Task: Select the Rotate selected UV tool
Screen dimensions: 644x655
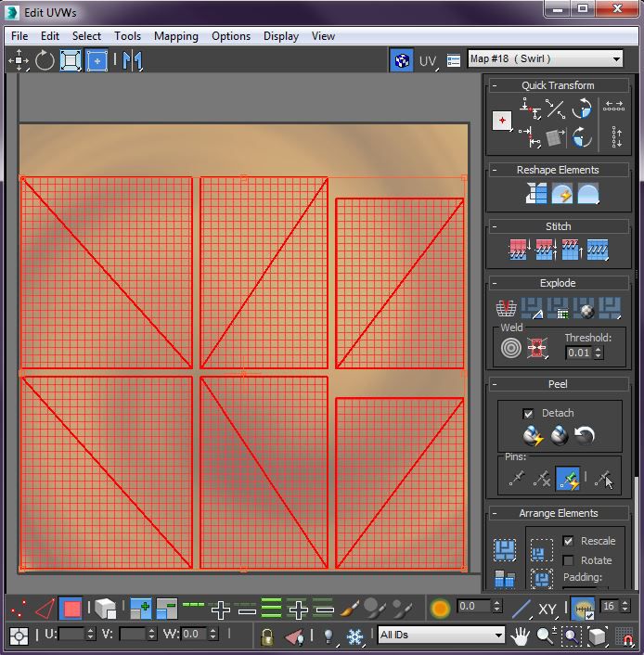Action: [45, 61]
